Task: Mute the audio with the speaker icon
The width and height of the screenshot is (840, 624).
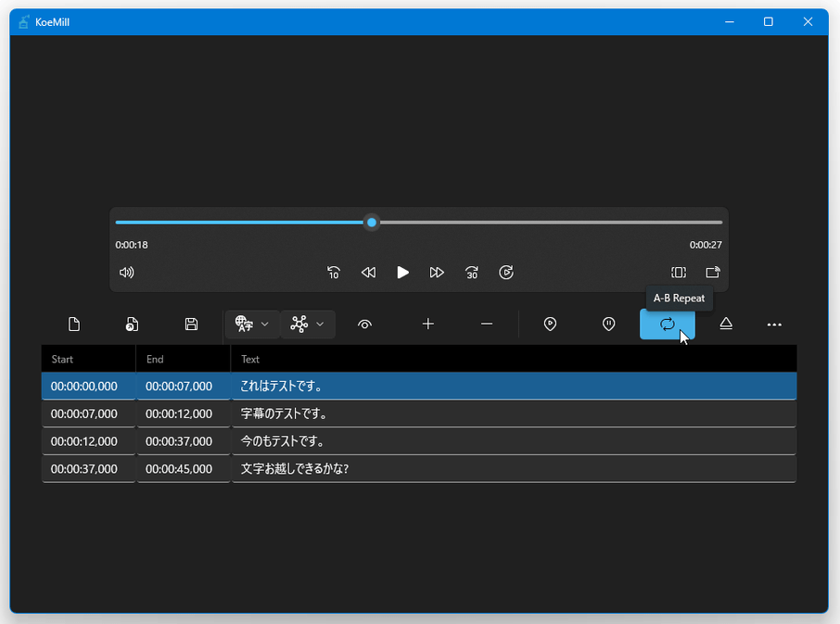Action: [x=127, y=273]
